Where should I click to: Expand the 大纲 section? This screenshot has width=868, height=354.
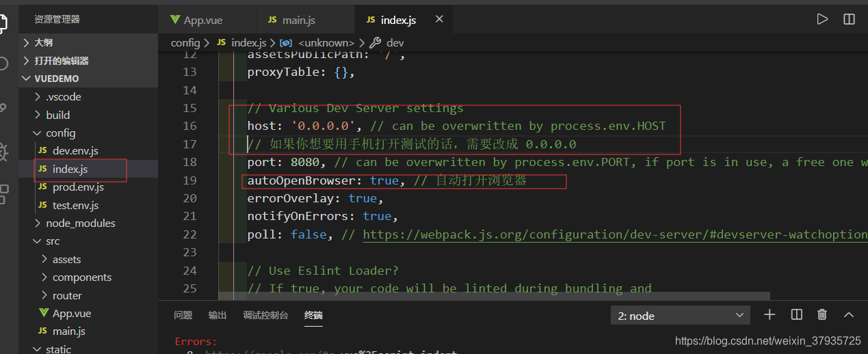coord(89,42)
